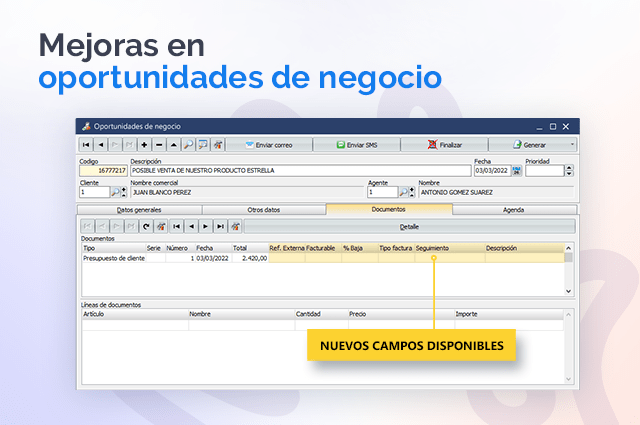Expand the Generar dropdown arrow

tap(572, 145)
